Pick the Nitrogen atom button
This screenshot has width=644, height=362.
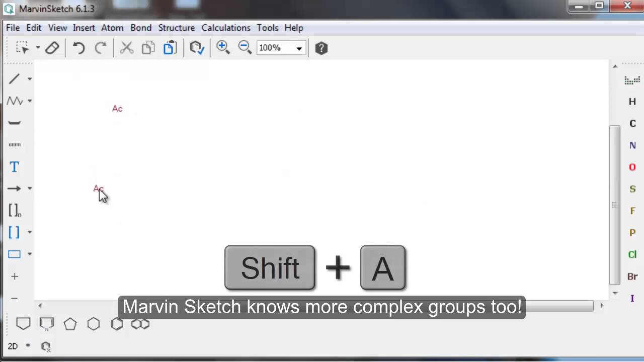coord(632,145)
